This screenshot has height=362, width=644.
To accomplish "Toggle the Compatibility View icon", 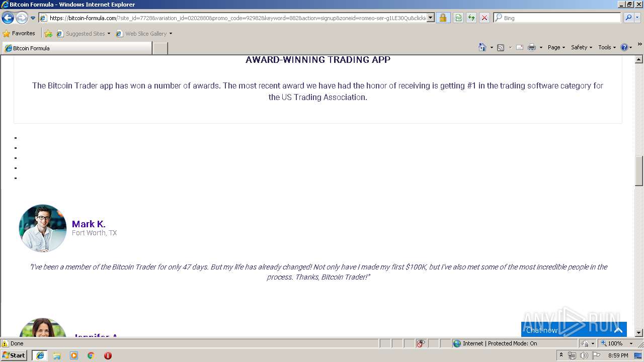I will click(x=458, y=18).
